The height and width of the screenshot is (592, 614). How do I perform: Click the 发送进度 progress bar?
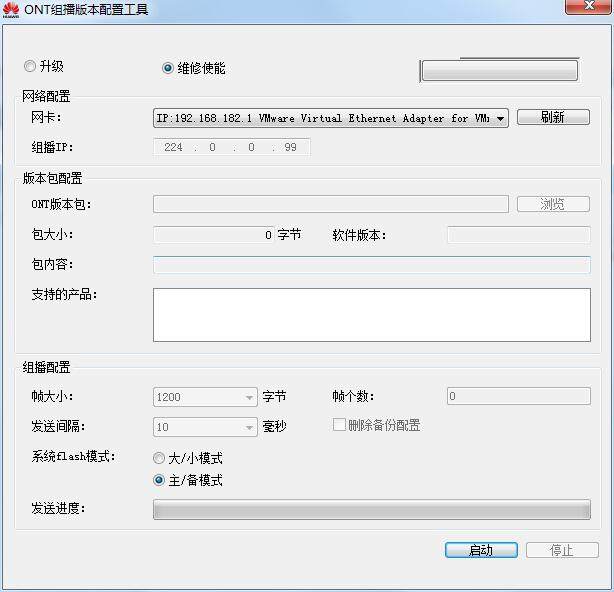click(x=372, y=509)
